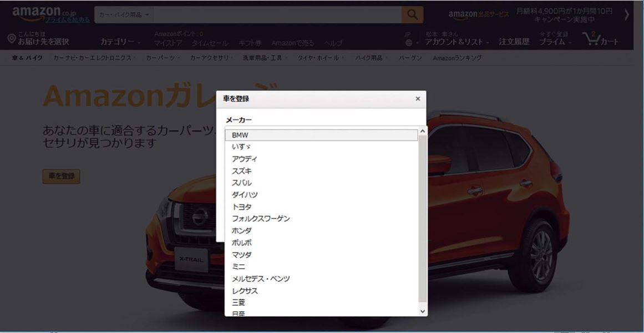Viewport: 644px width, 333px height.
Task: Expand the カーパーツ submenu
Action: click(x=163, y=58)
